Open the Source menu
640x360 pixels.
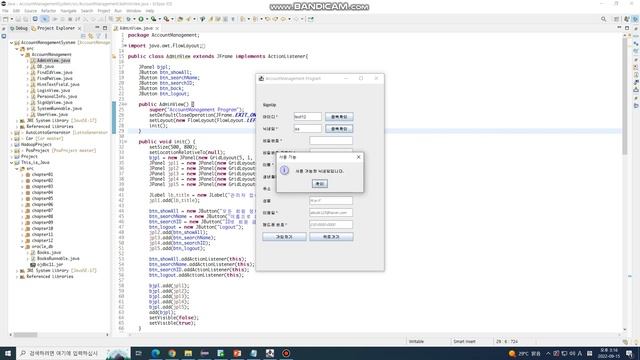[x=30, y=11]
